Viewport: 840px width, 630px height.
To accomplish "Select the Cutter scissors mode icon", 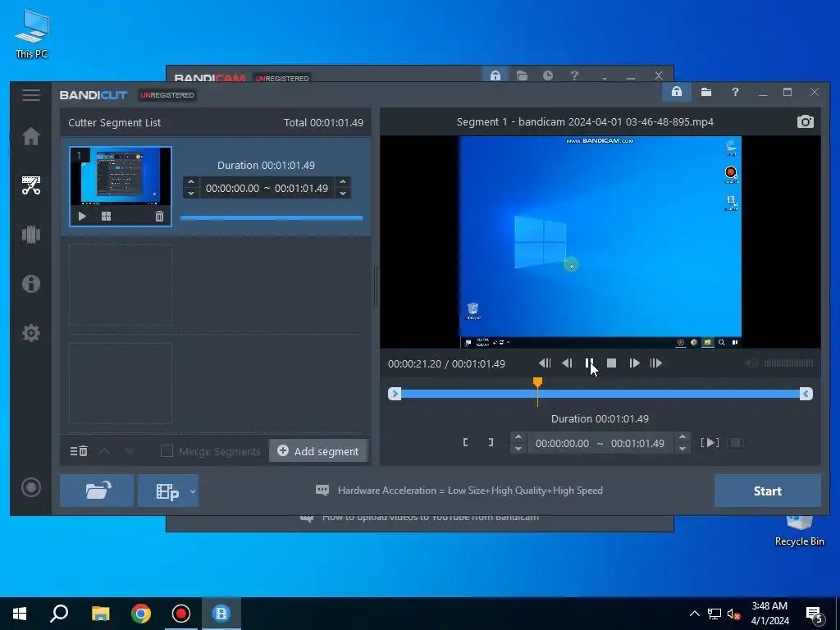I will coord(31,185).
